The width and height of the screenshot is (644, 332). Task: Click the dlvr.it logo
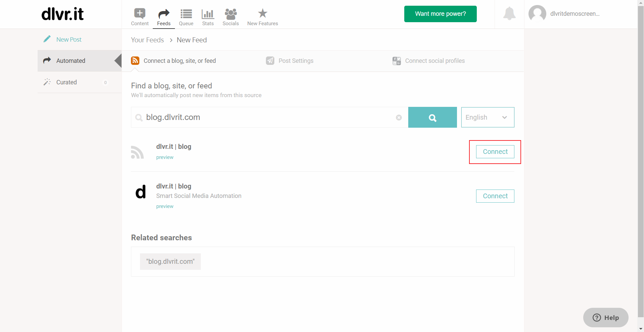[x=62, y=14]
